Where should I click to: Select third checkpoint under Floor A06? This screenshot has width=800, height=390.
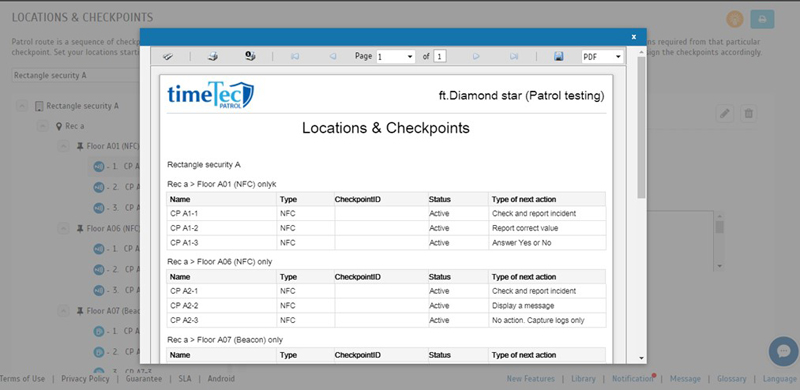(x=117, y=290)
